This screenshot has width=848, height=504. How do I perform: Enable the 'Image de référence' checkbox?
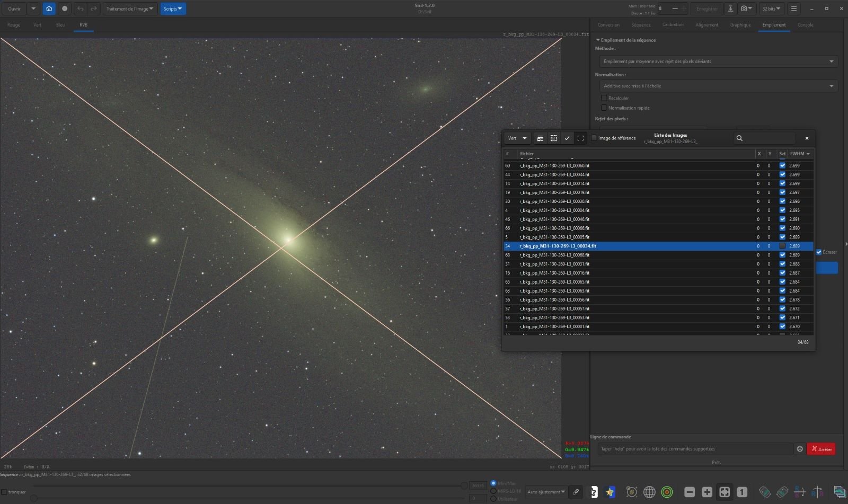(x=594, y=138)
